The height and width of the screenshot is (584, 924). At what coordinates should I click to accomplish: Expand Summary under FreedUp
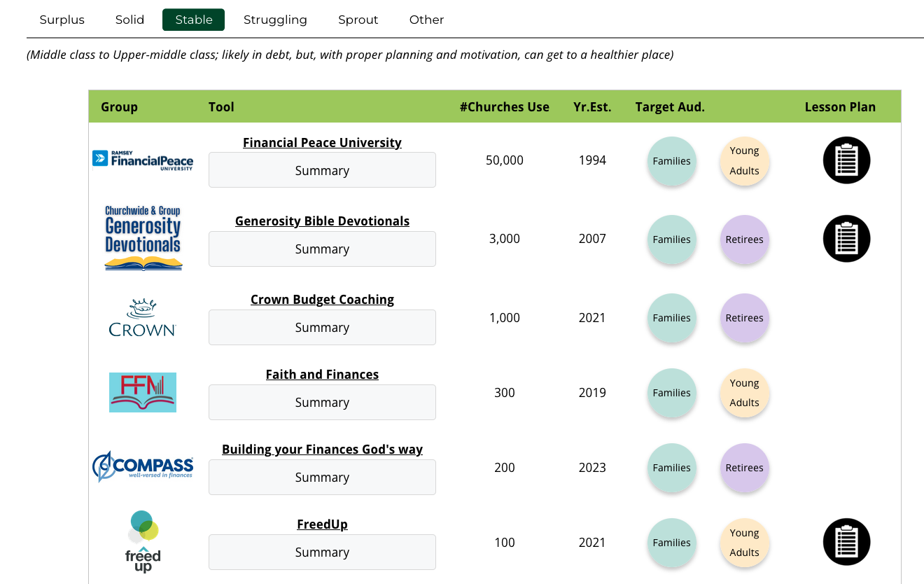pos(322,552)
